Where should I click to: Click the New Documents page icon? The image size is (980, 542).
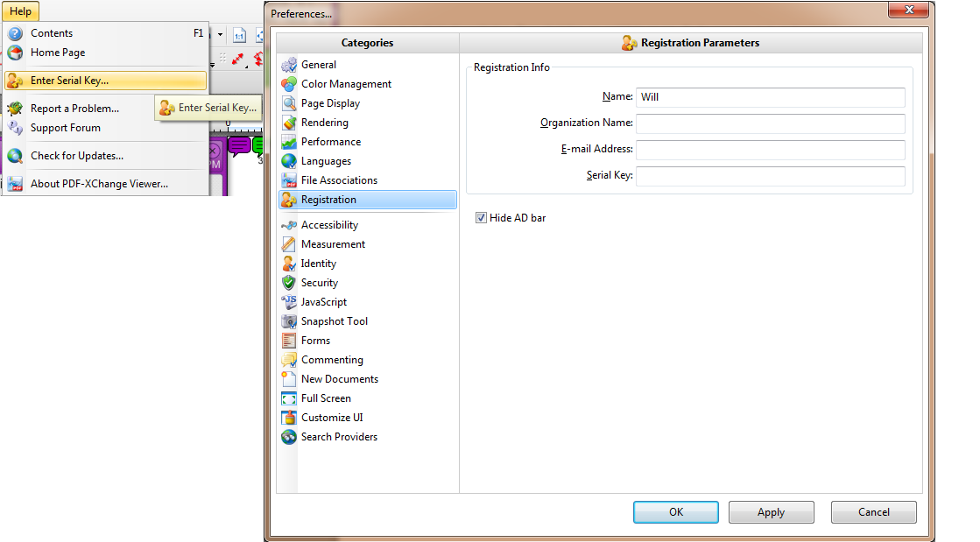point(289,379)
